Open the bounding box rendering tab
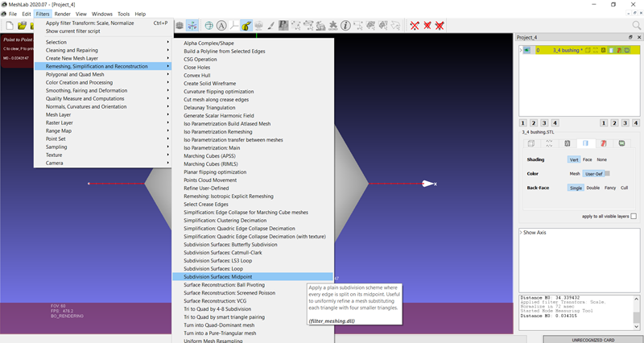 click(x=531, y=143)
